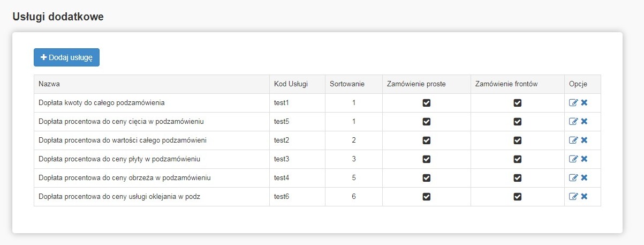Viewport: 644px width, 245px height.
Task: Remove test2 service using X icon
Action: [x=584, y=140]
